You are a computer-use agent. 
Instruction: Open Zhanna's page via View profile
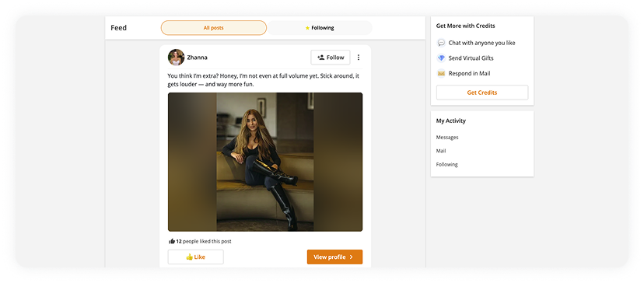pos(334,257)
